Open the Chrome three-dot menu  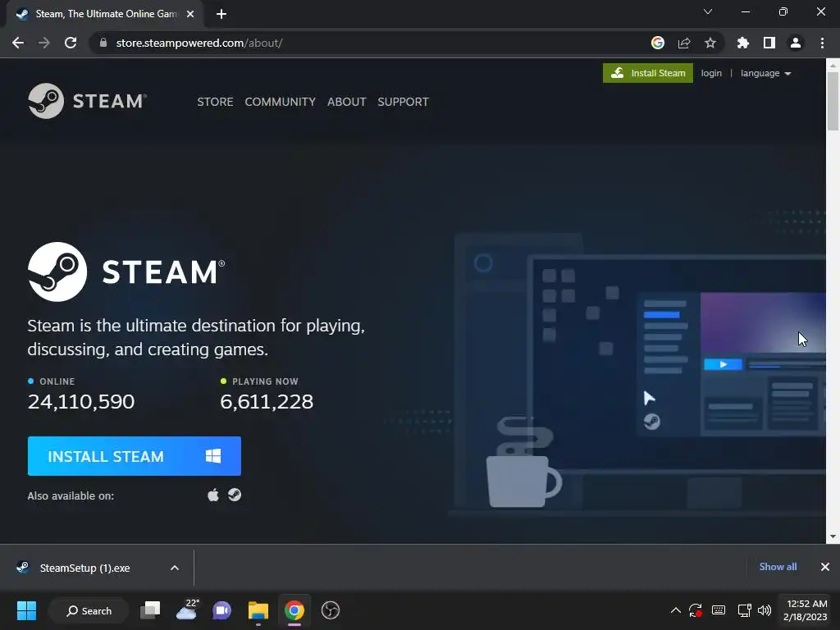tap(822, 43)
